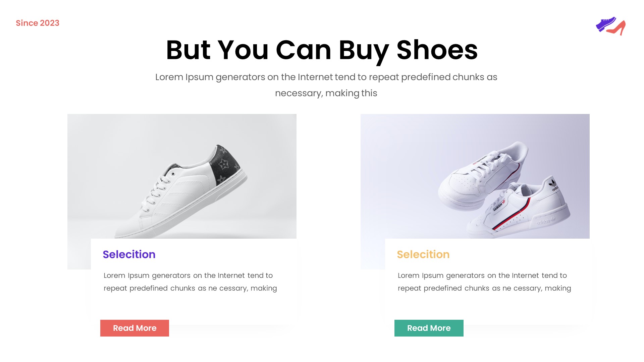Click the yellow Selecition heading
The image size is (644, 362).
(424, 254)
